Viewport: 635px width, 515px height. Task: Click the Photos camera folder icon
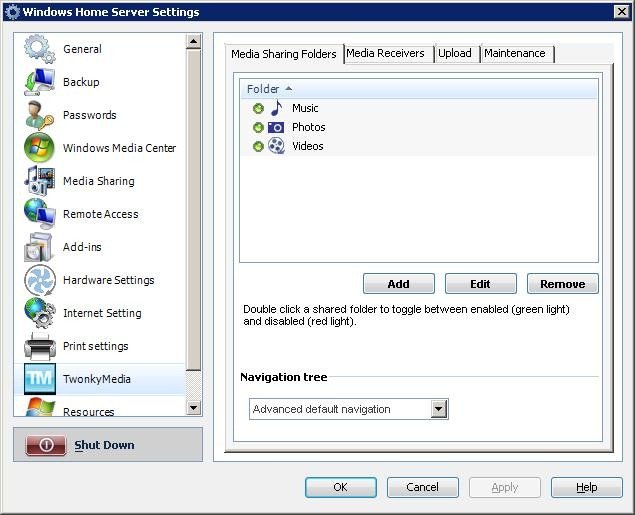click(x=276, y=128)
